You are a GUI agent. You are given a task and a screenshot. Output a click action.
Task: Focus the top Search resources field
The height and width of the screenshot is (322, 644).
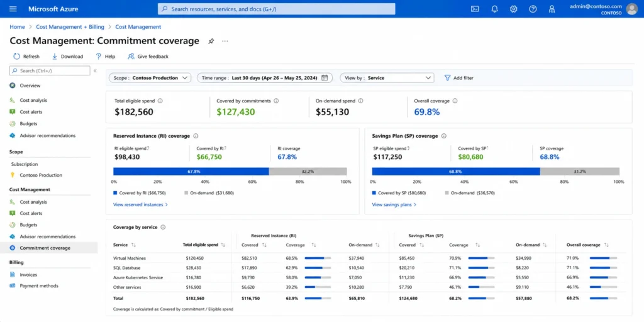(x=277, y=9)
